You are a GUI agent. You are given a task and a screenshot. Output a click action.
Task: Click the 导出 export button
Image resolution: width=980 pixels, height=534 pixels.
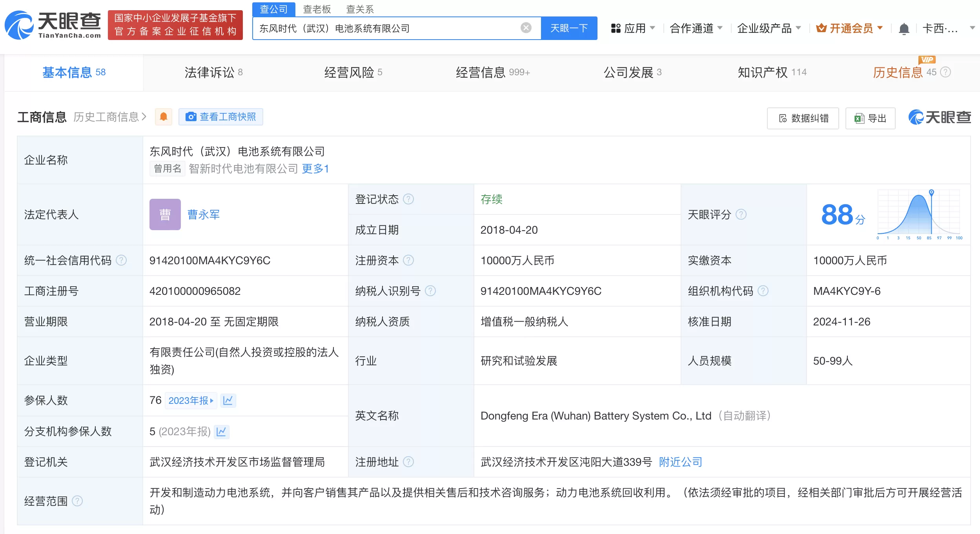click(x=870, y=118)
